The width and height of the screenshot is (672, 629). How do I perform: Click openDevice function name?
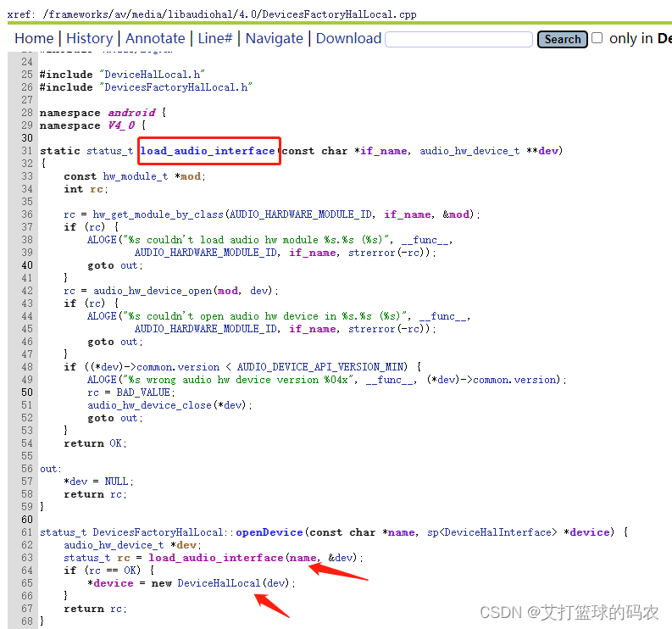click(x=269, y=532)
